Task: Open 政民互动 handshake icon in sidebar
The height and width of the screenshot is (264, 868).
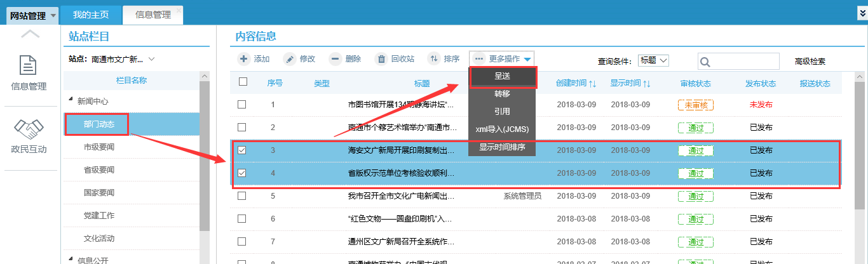Action: 28,129
